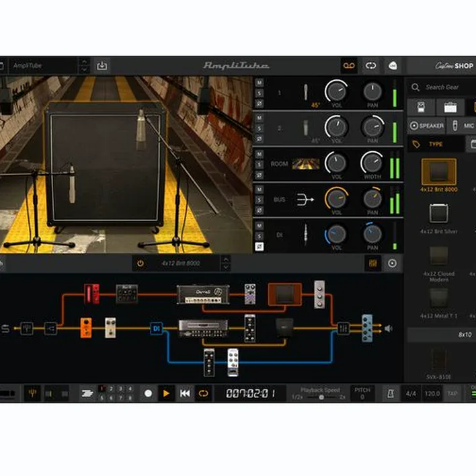Select the amplifier gear category icon
The height and width of the screenshot is (476, 476).
point(450,107)
